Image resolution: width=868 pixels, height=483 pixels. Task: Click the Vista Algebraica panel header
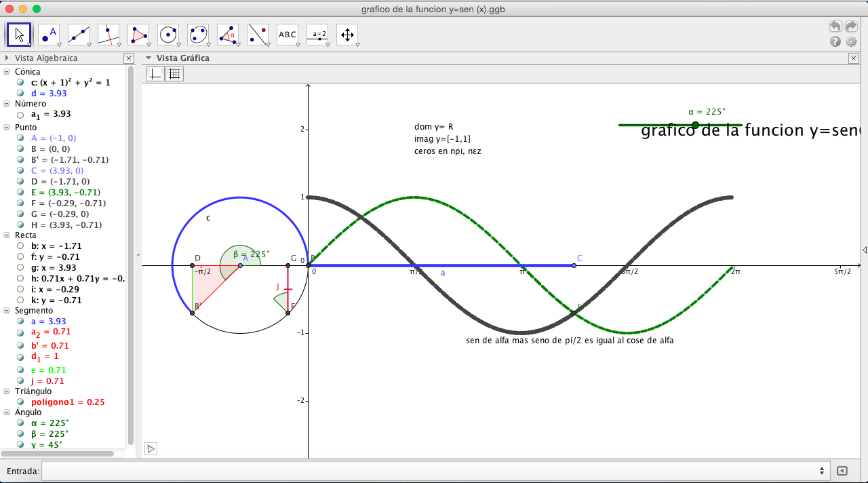pos(47,58)
